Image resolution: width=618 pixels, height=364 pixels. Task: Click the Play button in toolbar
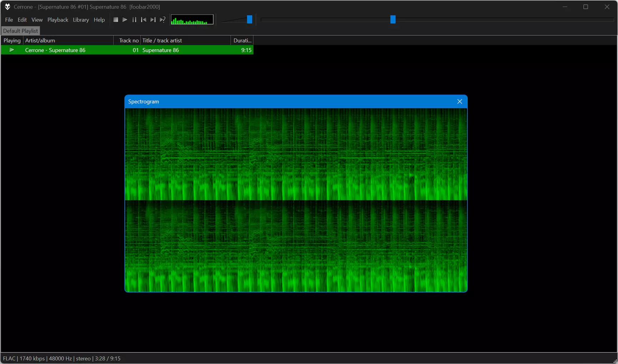click(125, 20)
